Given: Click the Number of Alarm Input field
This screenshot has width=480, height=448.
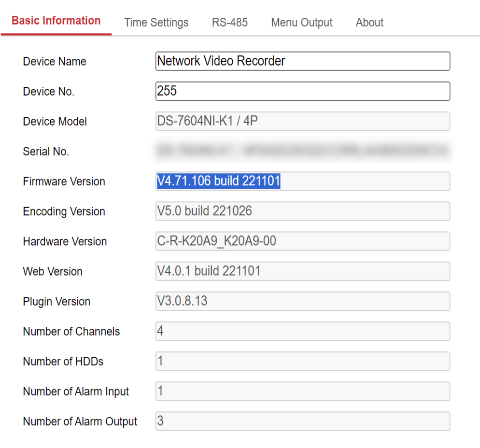Looking at the screenshot, I should point(302,391).
